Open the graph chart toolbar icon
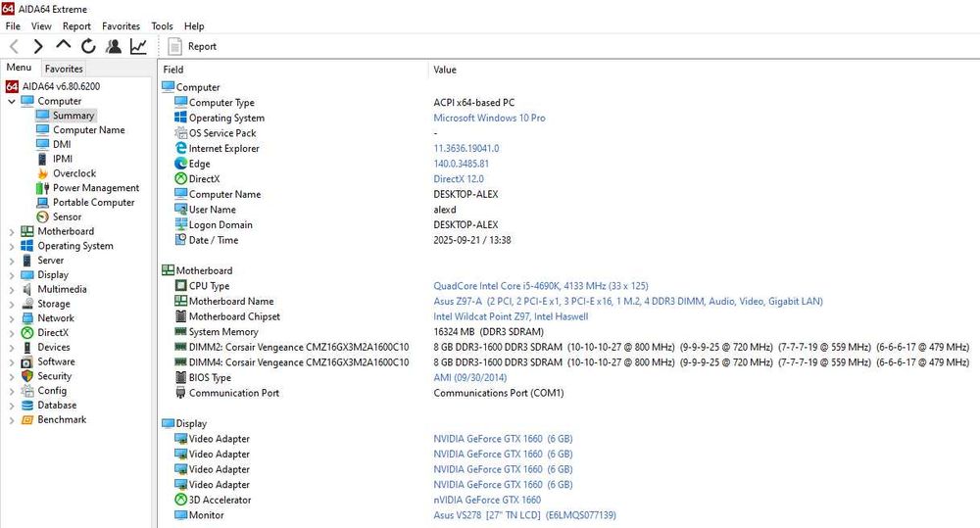Viewport: 980px width, 528px height. pyautogui.click(x=138, y=46)
